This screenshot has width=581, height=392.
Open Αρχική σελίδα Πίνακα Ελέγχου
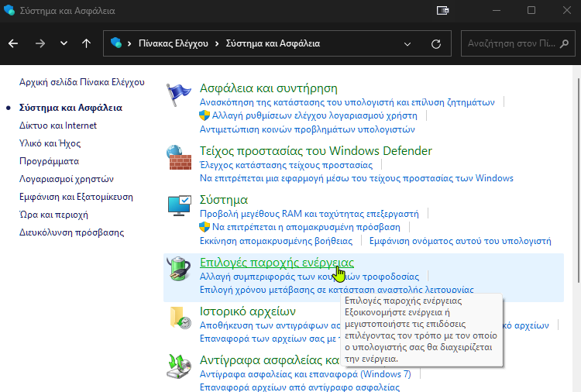click(x=82, y=82)
